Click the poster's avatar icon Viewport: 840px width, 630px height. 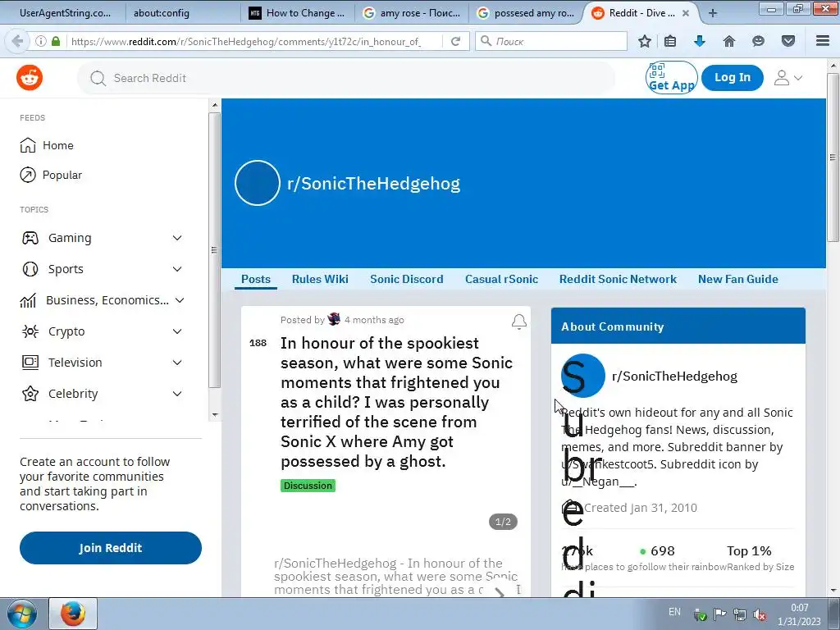pos(335,319)
